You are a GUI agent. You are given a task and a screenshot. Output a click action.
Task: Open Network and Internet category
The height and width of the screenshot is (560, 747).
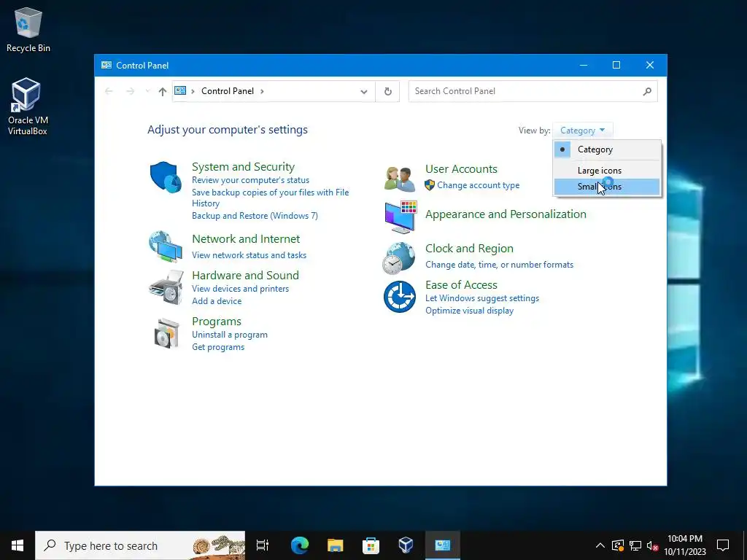pyautogui.click(x=246, y=239)
